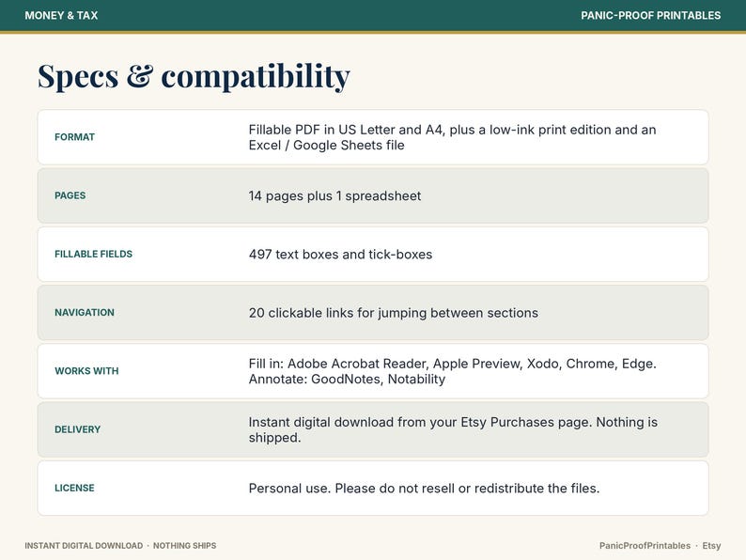This screenshot has width=746, height=560.
Task: Click footer 'NOTHING SHIPS' text
Action: click(184, 546)
